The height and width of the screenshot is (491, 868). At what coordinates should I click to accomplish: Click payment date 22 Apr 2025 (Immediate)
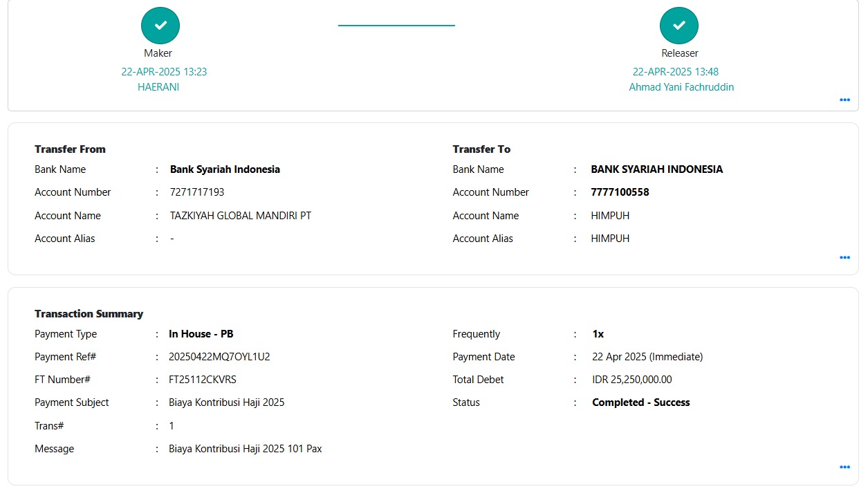click(x=647, y=357)
